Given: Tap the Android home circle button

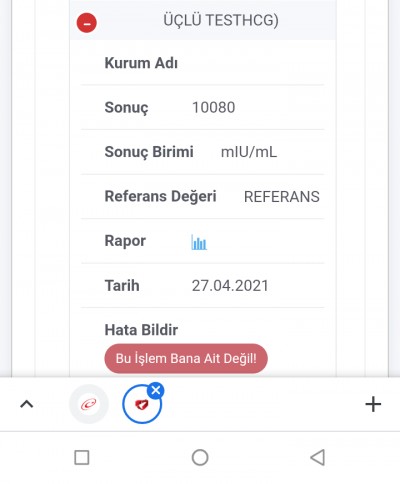Looking at the screenshot, I should (x=200, y=457).
